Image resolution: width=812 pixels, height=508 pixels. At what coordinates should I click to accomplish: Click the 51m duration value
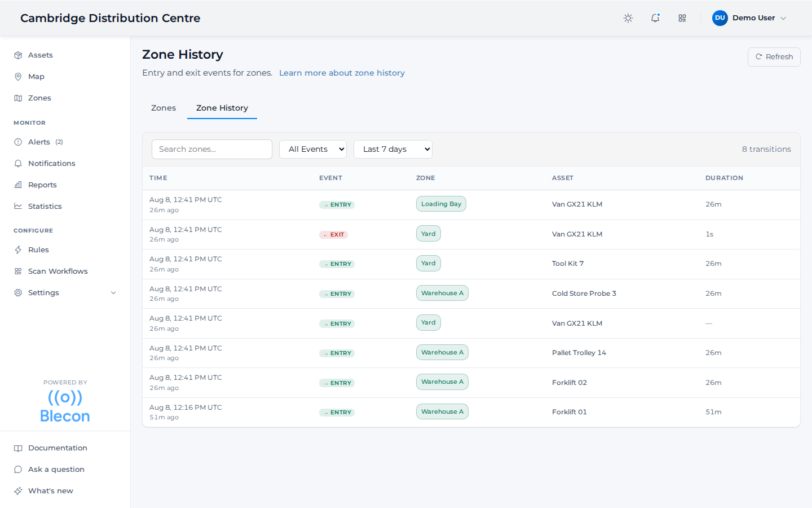click(713, 412)
